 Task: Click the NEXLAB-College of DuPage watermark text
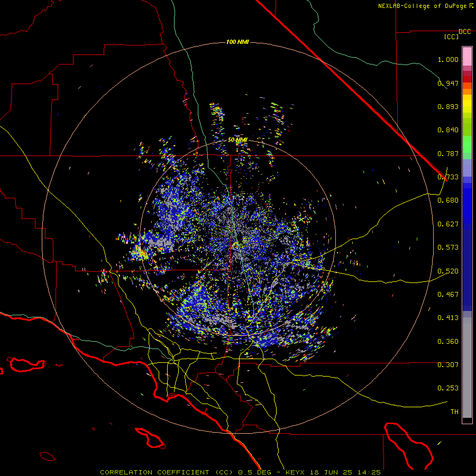(423, 6)
